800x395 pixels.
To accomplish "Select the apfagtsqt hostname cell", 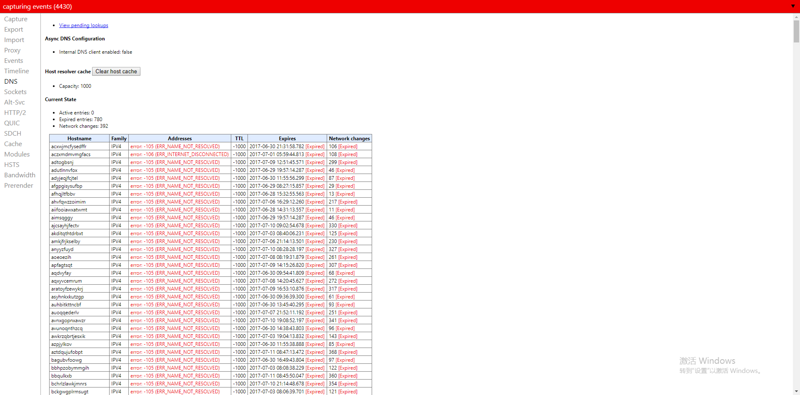I will (x=79, y=265).
